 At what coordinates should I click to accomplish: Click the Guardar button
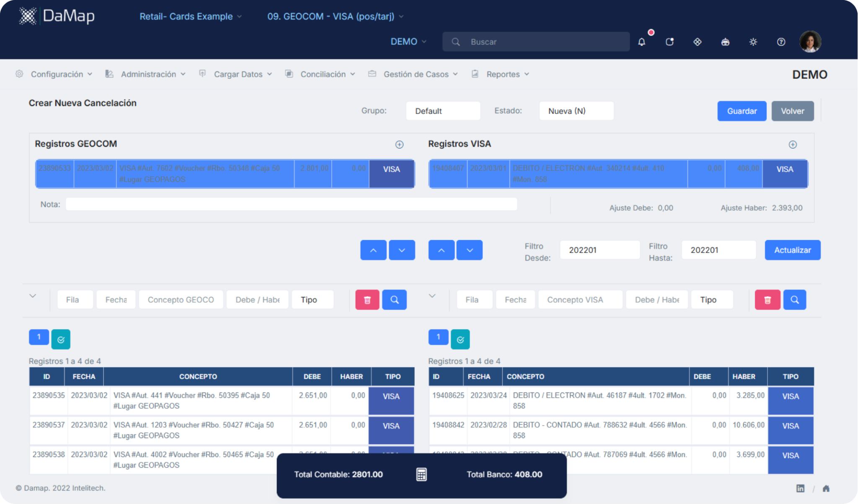(x=742, y=111)
